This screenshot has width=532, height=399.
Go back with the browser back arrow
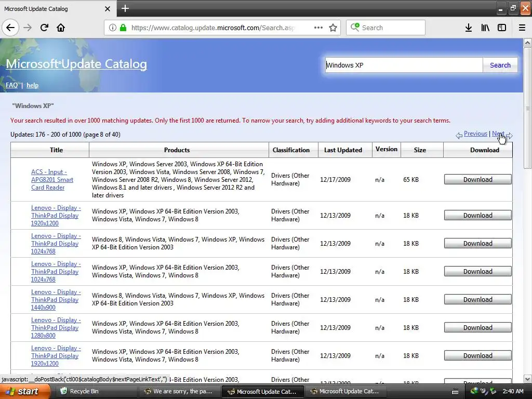[10, 28]
